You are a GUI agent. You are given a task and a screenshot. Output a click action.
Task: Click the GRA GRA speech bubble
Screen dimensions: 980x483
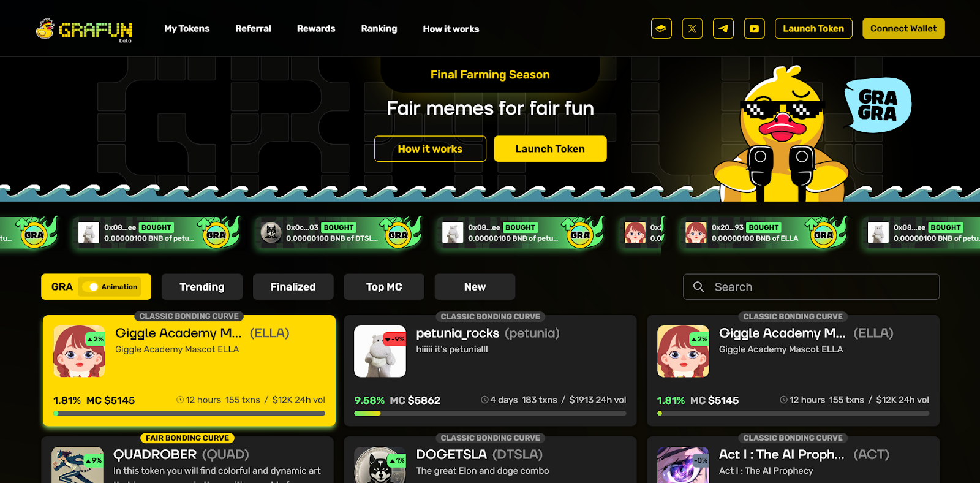[877, 105]
